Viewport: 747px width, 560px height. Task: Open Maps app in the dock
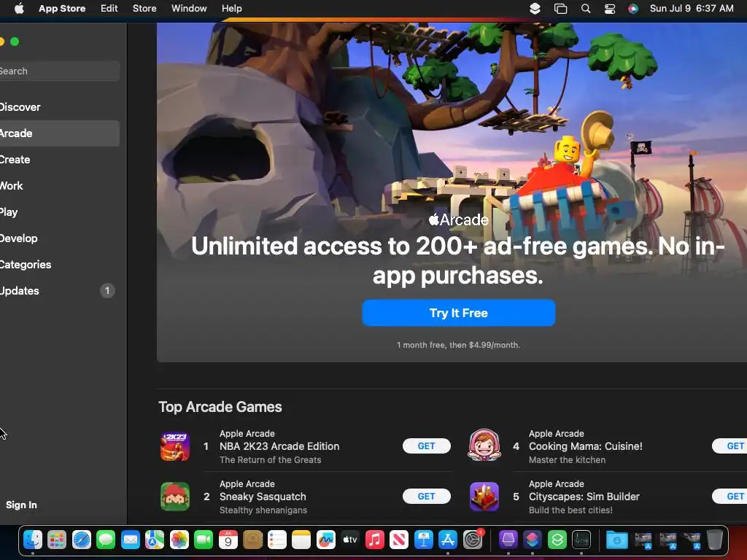point(155,540)
